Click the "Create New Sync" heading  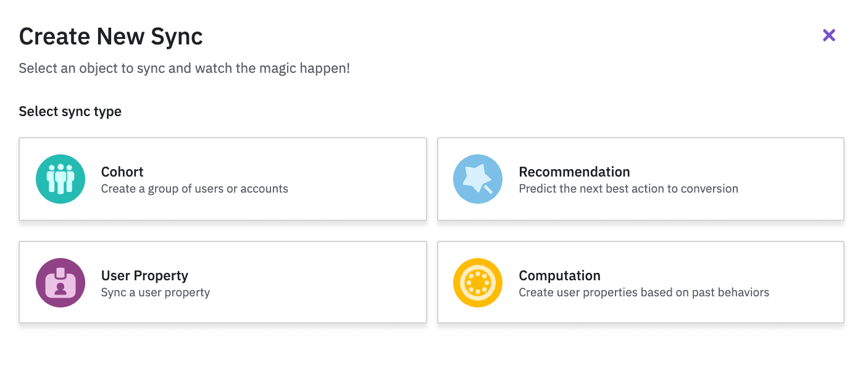click(x=111, y=37)
